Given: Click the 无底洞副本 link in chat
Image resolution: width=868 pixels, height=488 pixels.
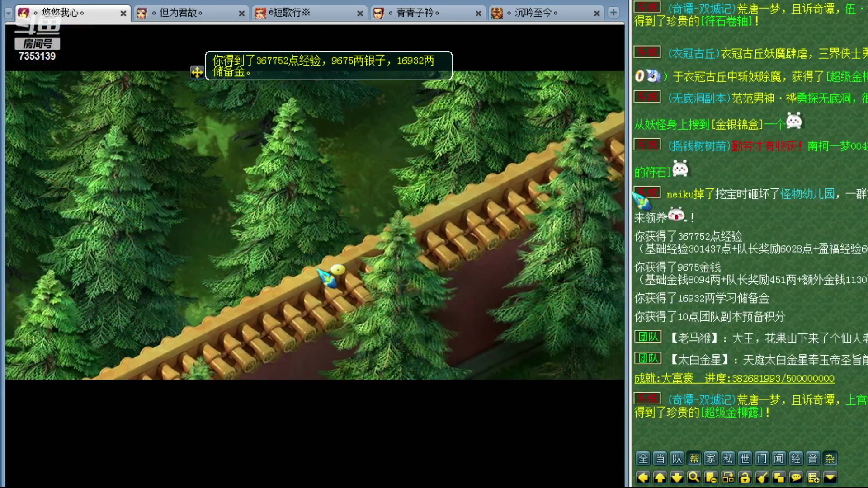Looking at the screenshot, I should pos(698,98).
